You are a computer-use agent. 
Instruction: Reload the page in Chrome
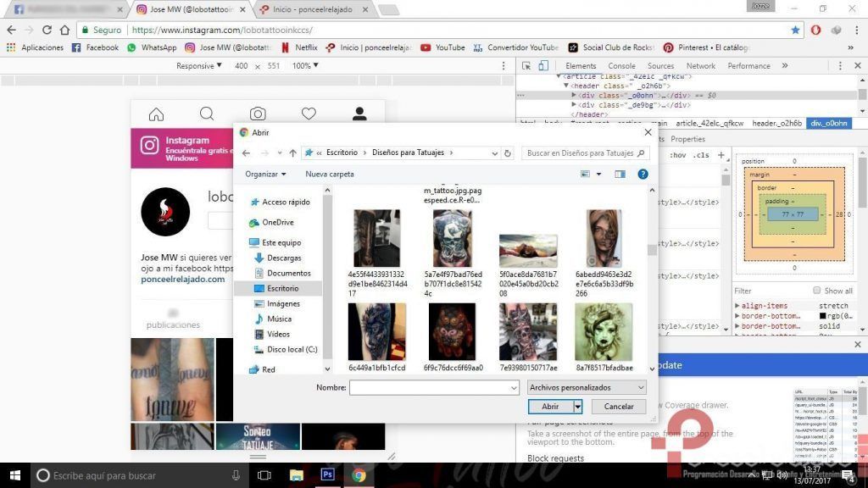pyautogui.click(x=47, y=30)
